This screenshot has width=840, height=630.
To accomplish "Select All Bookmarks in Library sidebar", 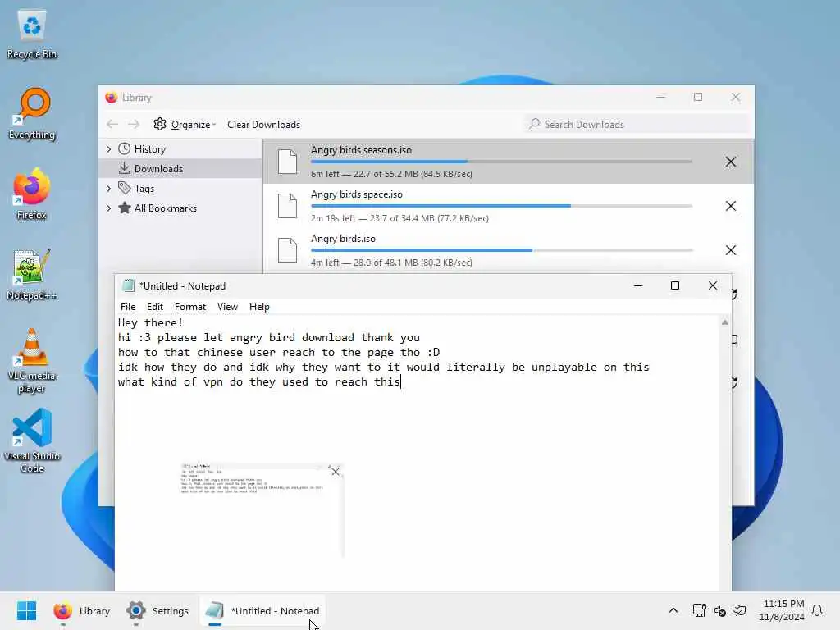I will [165, 208].
